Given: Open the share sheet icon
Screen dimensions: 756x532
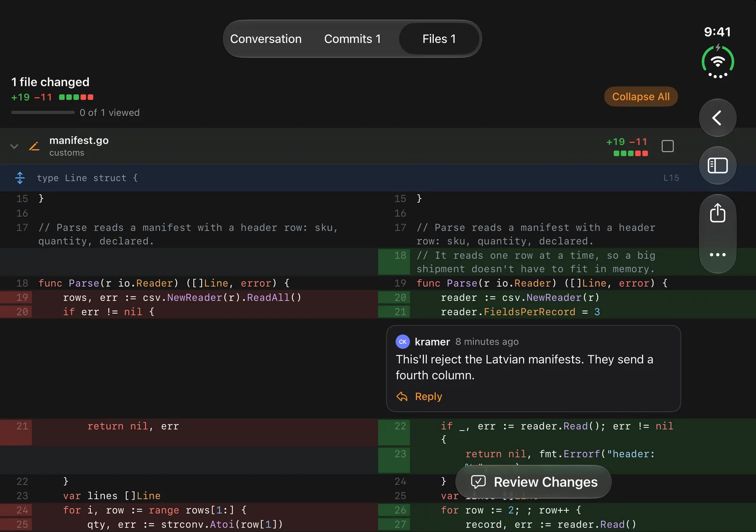Looking at the screenshot, I should pos(717,213).
